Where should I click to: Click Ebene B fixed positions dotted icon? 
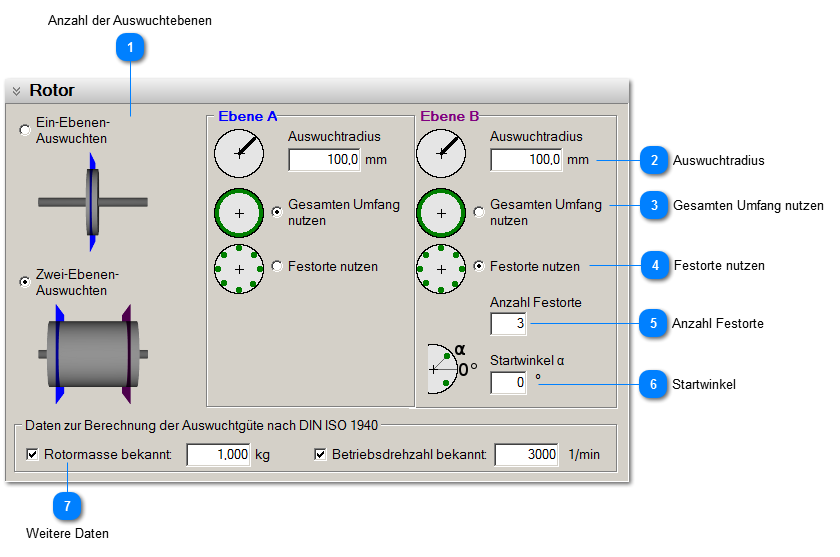pos(441,268)
